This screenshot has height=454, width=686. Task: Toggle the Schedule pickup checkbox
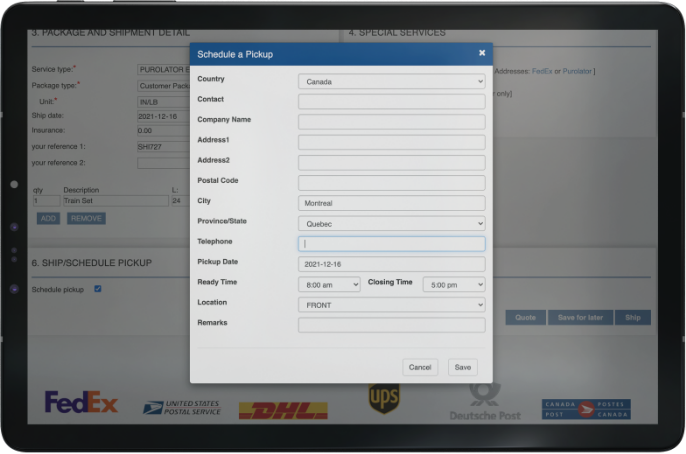(98, 289)
